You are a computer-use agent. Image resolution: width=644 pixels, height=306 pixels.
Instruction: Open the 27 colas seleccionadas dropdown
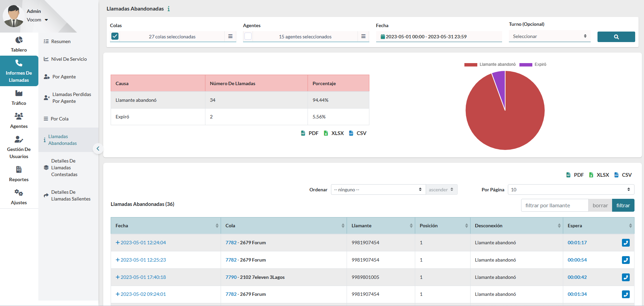click(172, 37)
